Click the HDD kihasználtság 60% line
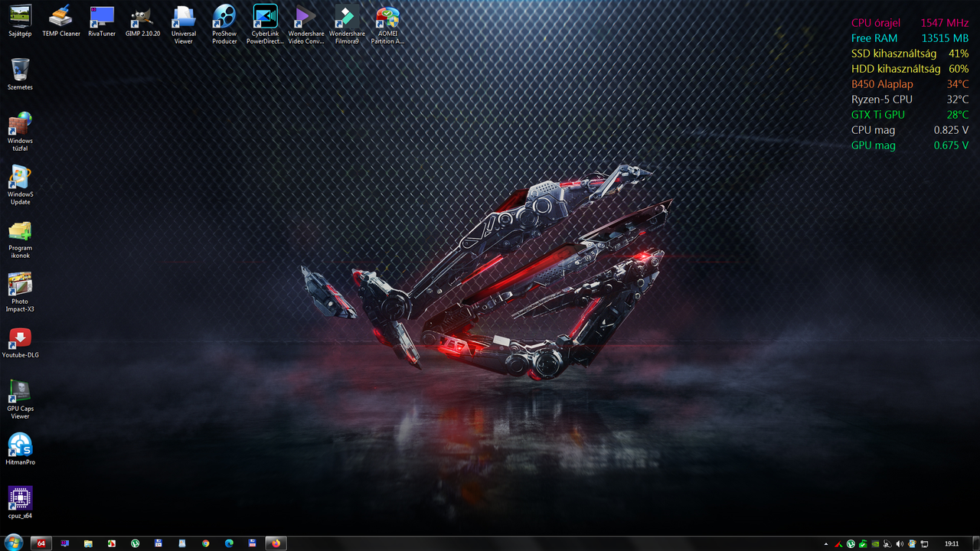The width and height of the screenshot is (980, 551). [x=910, y=69]
